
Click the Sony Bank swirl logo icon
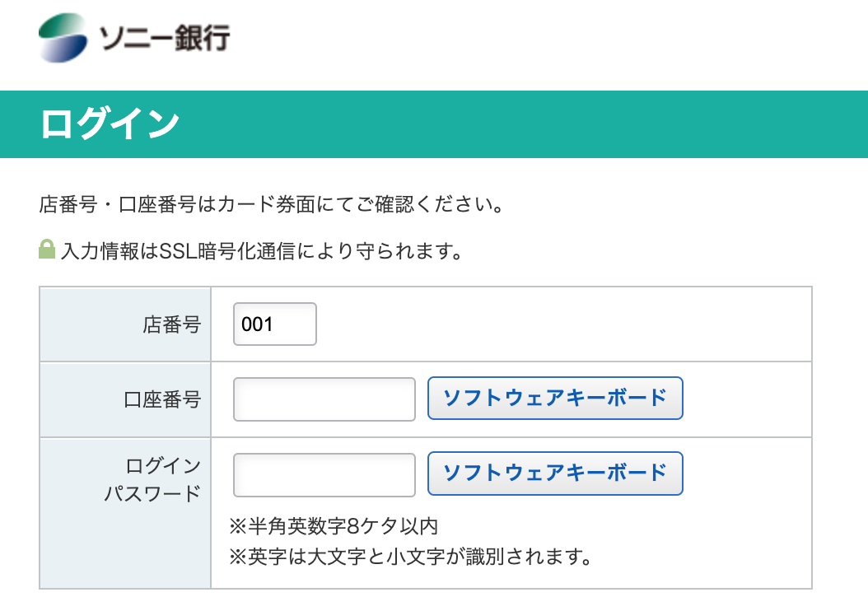click(63, 38)
